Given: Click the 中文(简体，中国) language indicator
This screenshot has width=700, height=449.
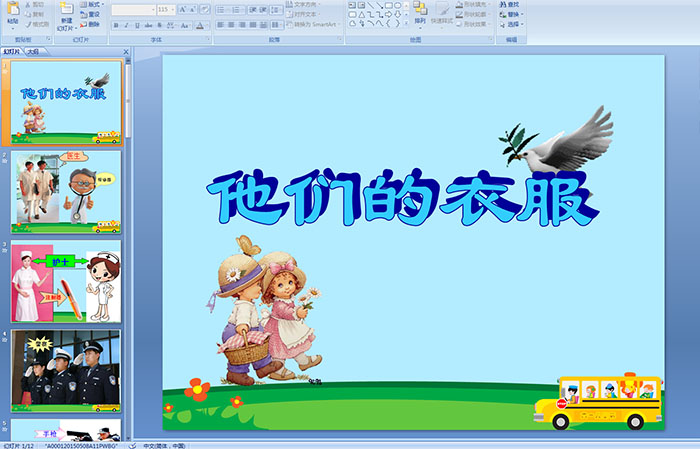Looking at the screenshot, I should [164, 445].
